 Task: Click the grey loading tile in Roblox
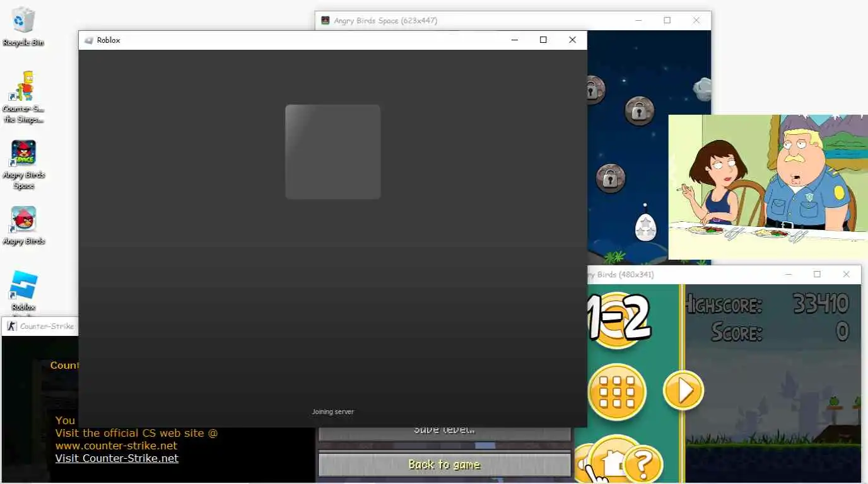tap(333, 152)
